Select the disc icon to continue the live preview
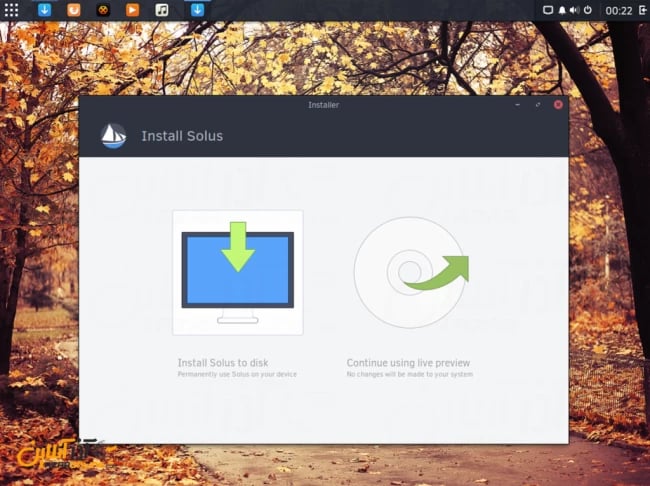The image size is (650, 486). point(411,272)
